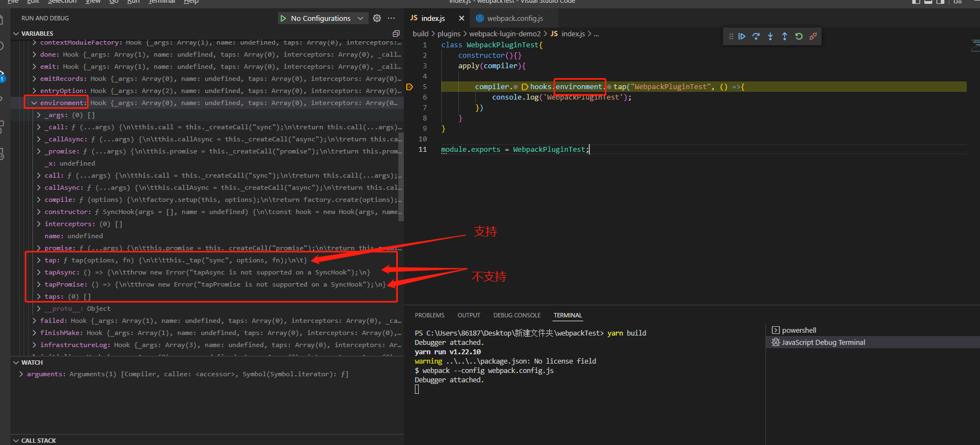Select the TERMINAL panel tab
The image size is (980, 445).
[x=568, y=315]
